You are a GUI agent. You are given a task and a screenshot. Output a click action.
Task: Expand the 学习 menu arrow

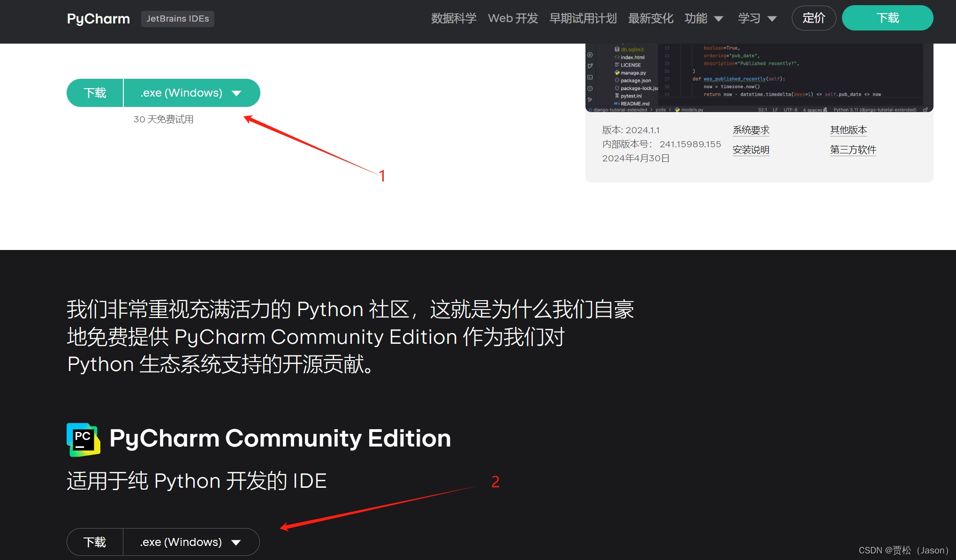point(772,19)
